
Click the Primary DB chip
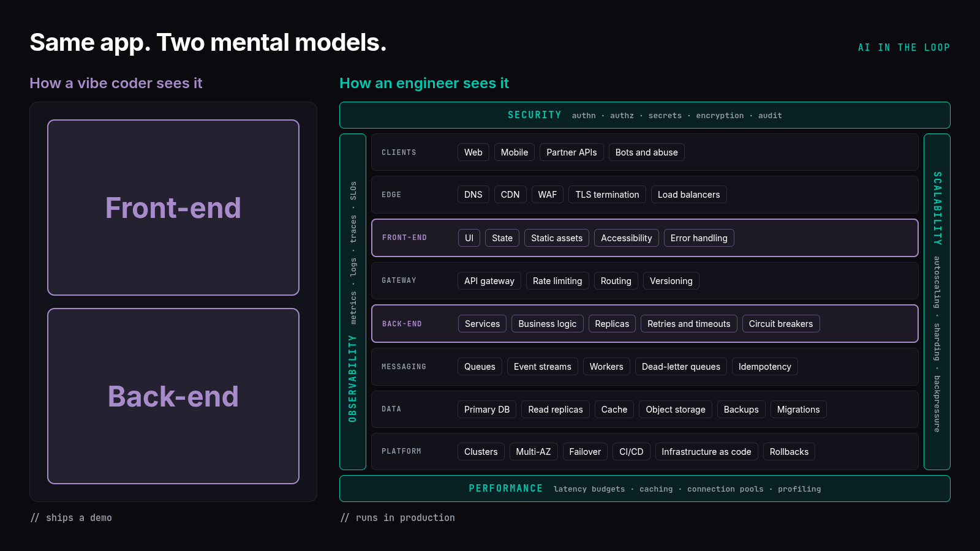click(x=487, y=410)
